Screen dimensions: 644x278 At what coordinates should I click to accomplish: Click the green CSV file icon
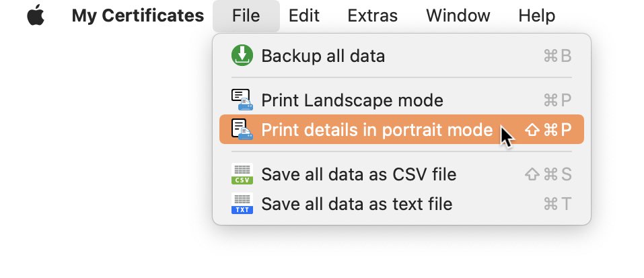(x=242, y=174)
